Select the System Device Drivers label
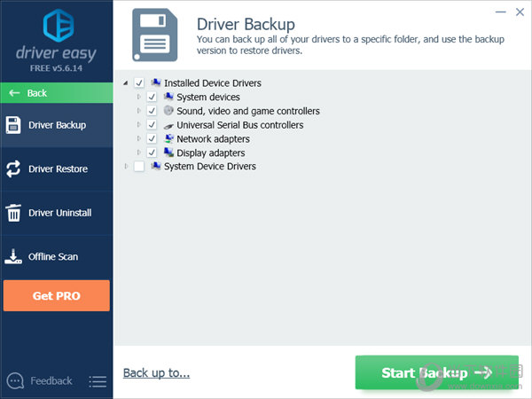 210,167
